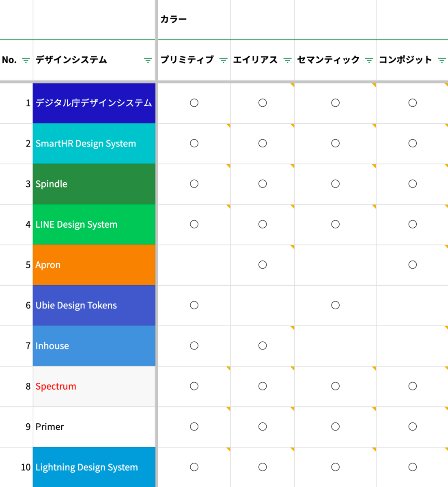Click the セマンティック circle for SmartHR Design System
The width and height of the screenshot is (448, 487).
click(x=335, y=143)
